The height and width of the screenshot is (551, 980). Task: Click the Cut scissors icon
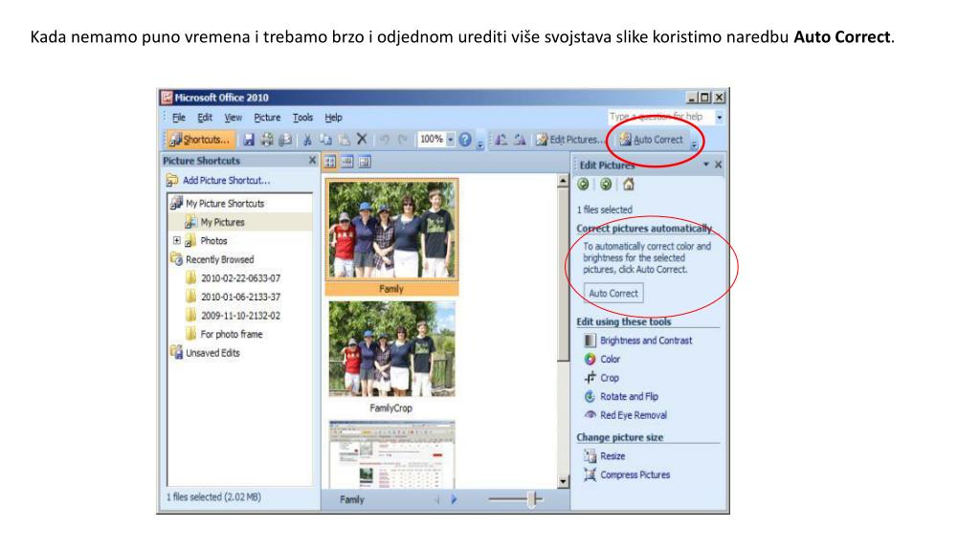(x=307, y=140)
